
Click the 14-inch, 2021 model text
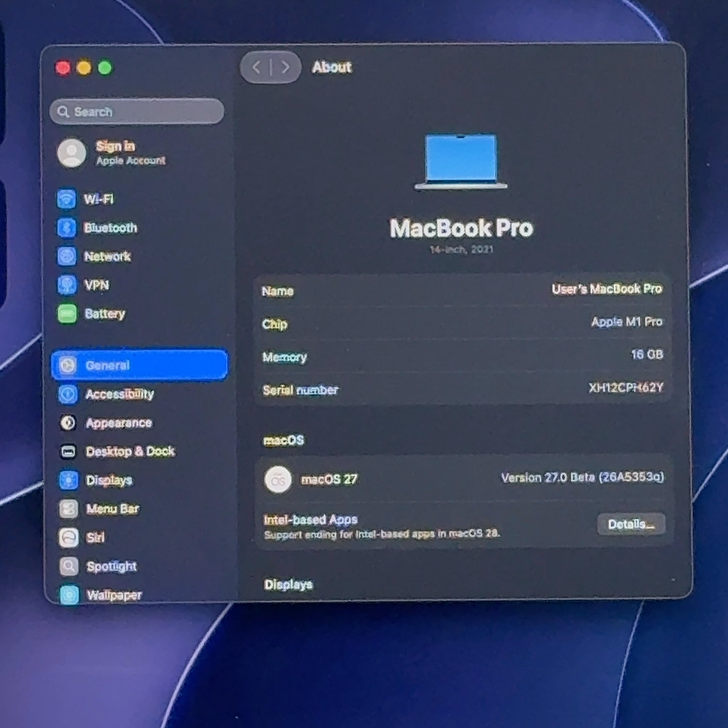(462, 249)
